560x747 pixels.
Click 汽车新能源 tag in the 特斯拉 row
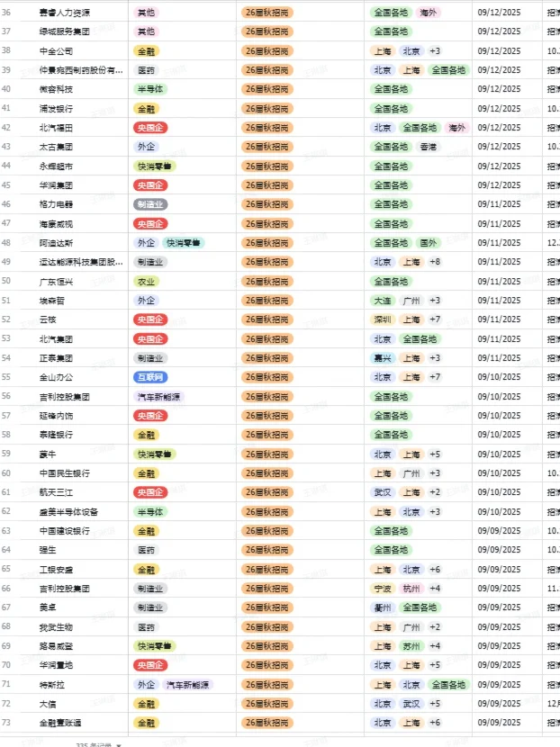pos(187,685)
